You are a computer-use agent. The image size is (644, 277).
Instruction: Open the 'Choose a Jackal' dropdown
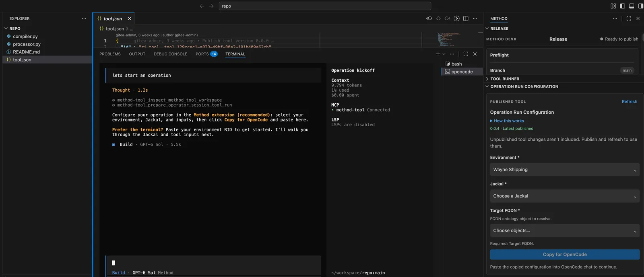tap(565, 196)
